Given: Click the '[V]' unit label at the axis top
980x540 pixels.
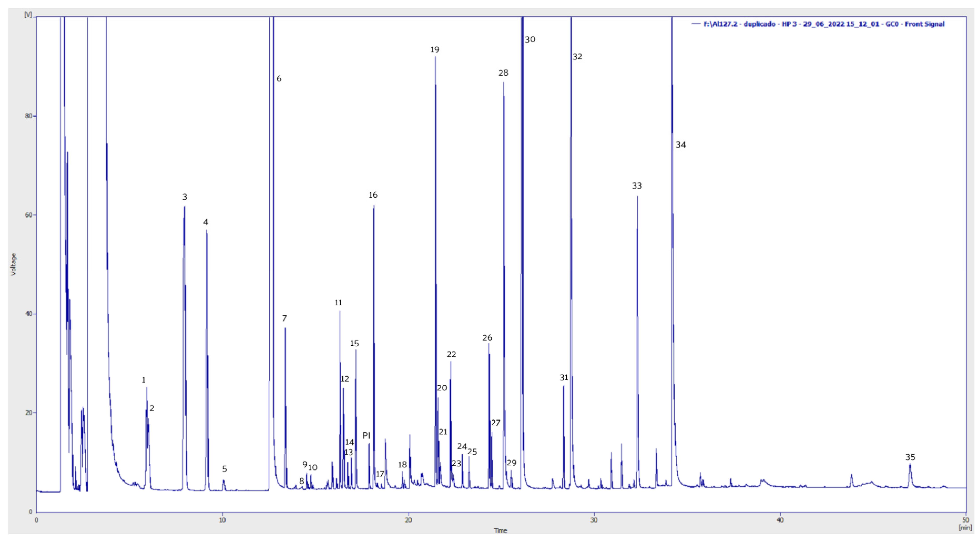Looking at the screenshot, I should tap(28, 14).
